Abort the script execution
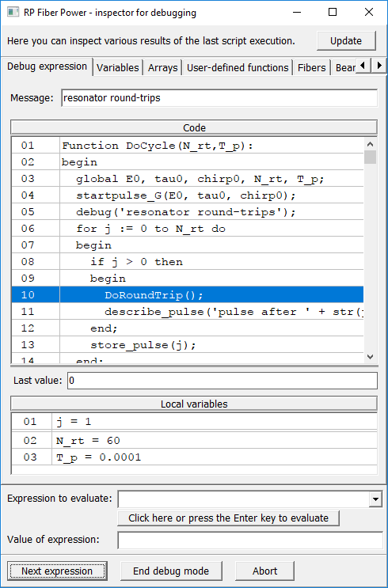This screenshot has width=388, height=588. pos(265,571)
